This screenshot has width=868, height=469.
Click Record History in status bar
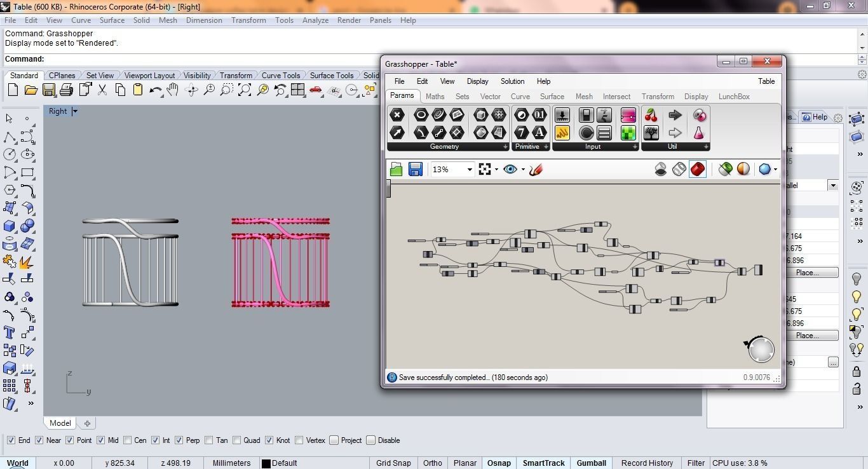[x=647, y=463]
